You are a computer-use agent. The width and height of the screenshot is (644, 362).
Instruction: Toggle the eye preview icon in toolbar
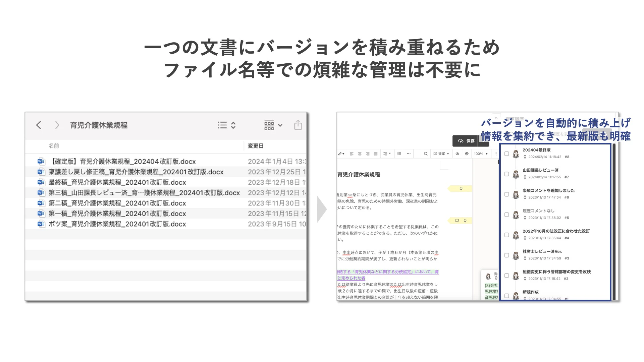[x=457, y=154]
